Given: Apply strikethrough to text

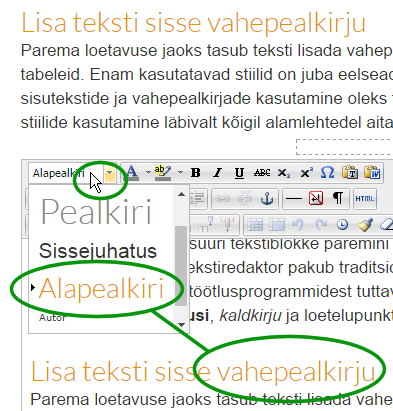Looking at the screenshot, I should pyautogui.click(x=262, y=173).
